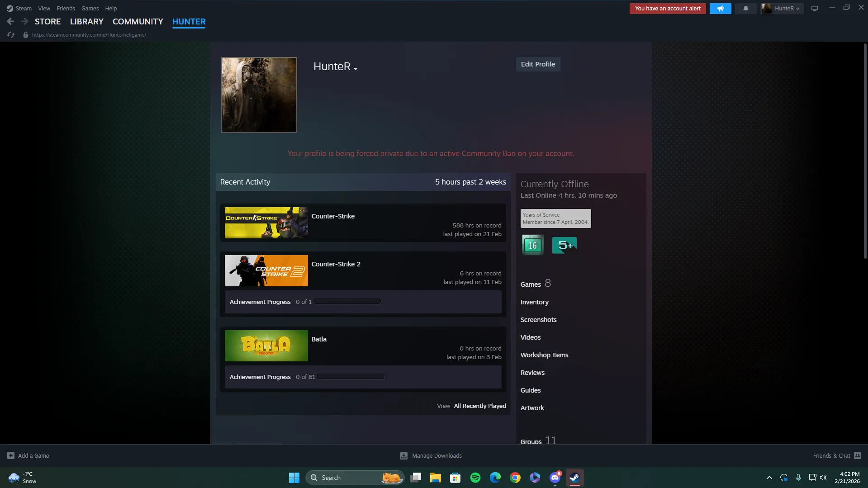The height and width of the screenshot is (488, 868).
Task: Click the Add a Game plus icon
Action: [x=11, y=455]
